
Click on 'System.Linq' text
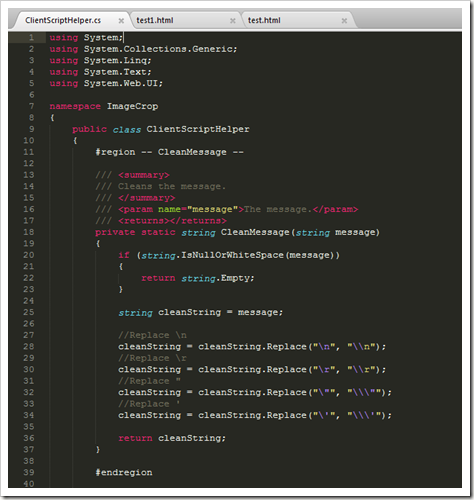click(x=115, y=60)
